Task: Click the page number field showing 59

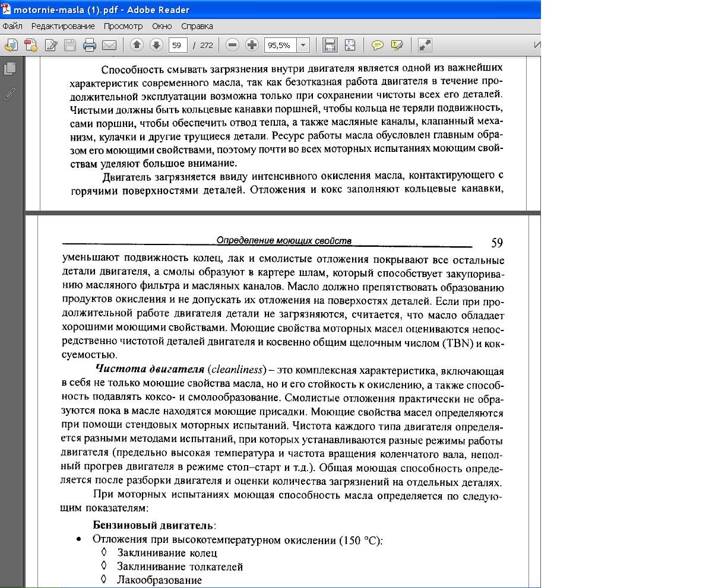Action: click(177, 45)
